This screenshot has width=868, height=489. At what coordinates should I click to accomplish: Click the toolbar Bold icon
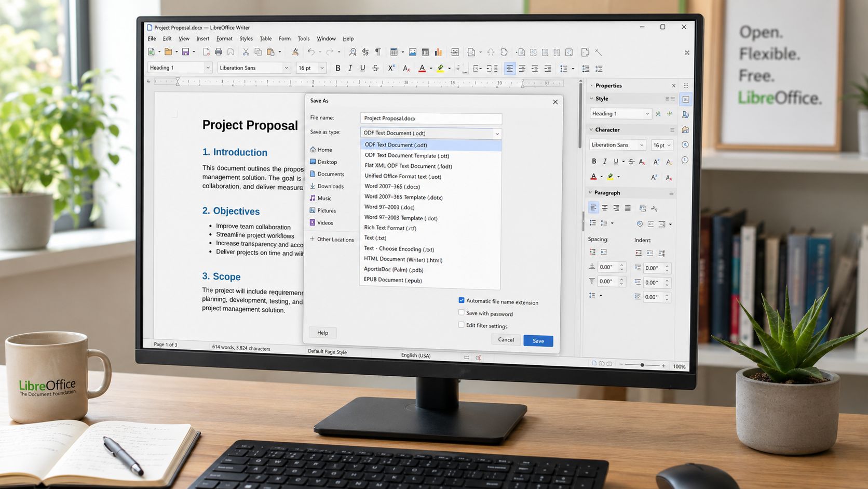coord(338,68)
